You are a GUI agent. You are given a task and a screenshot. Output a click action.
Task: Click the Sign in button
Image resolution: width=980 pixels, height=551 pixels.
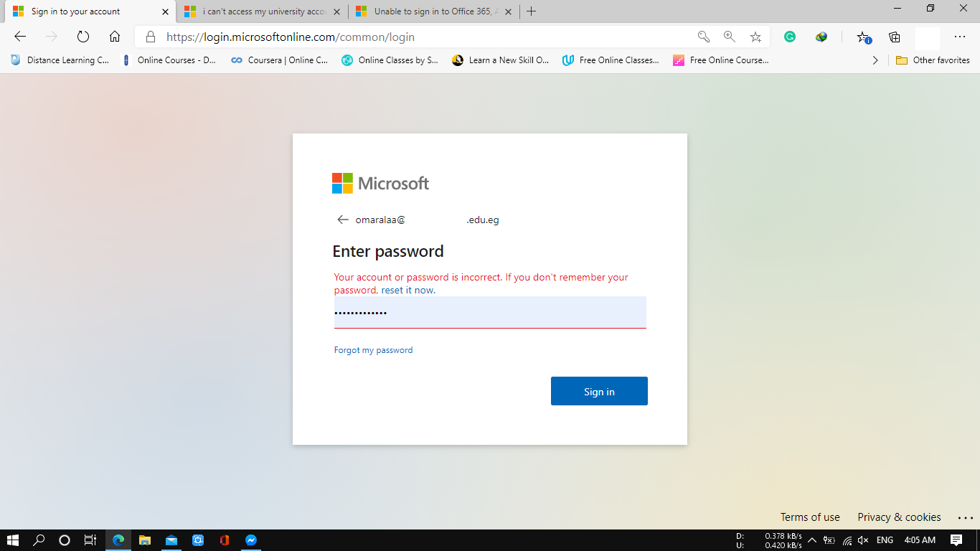coord(599,391)
